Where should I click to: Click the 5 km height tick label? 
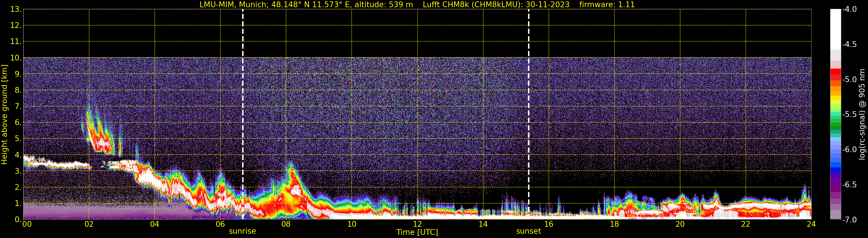[17, 139]
